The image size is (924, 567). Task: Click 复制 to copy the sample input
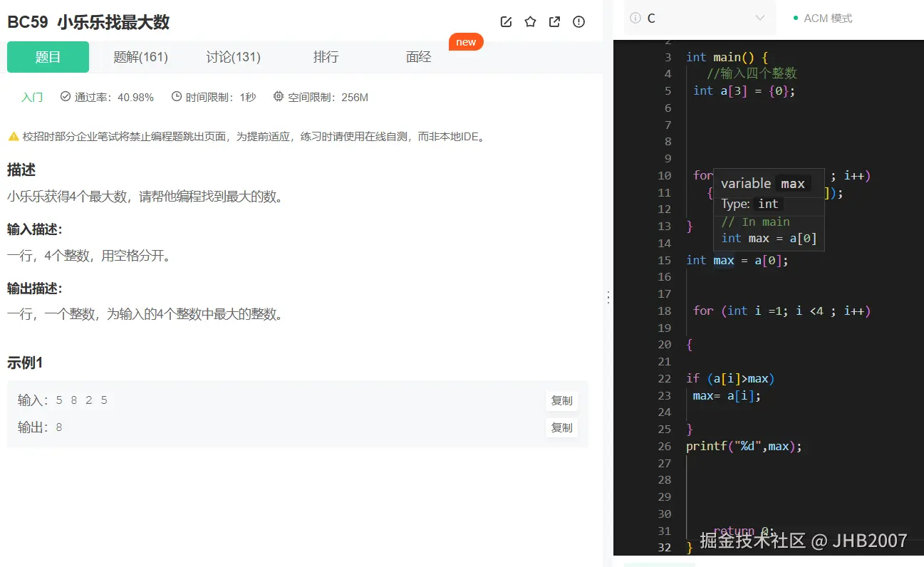[x=561, y=400]
